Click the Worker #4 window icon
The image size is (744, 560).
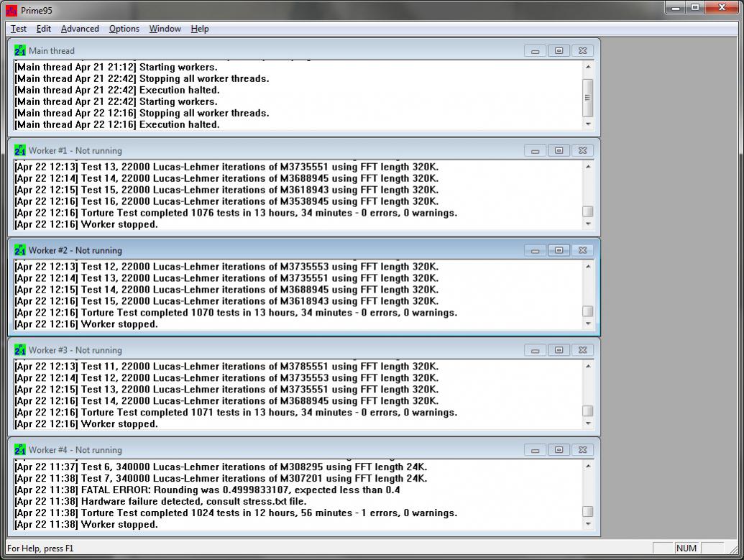tap(20, 449)
